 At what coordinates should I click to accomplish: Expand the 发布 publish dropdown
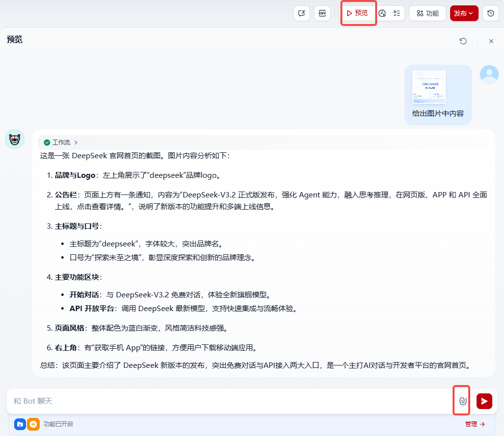(464, 13)
